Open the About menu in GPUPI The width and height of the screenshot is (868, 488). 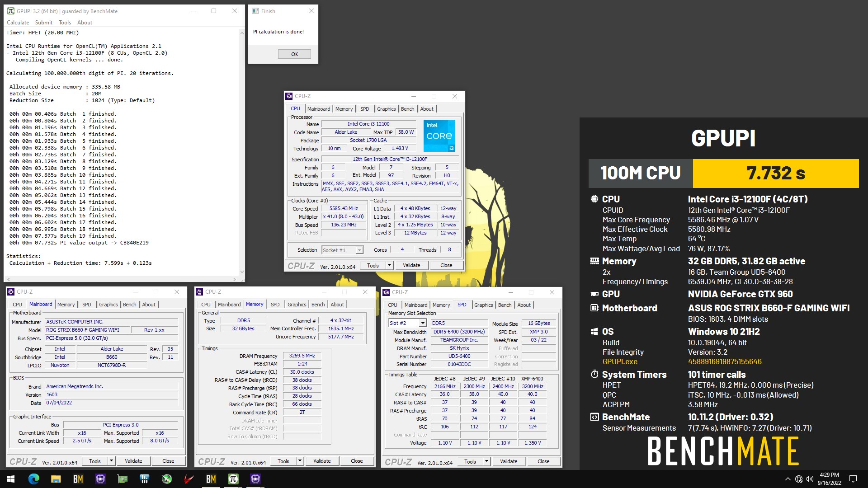tap(85, 23)
